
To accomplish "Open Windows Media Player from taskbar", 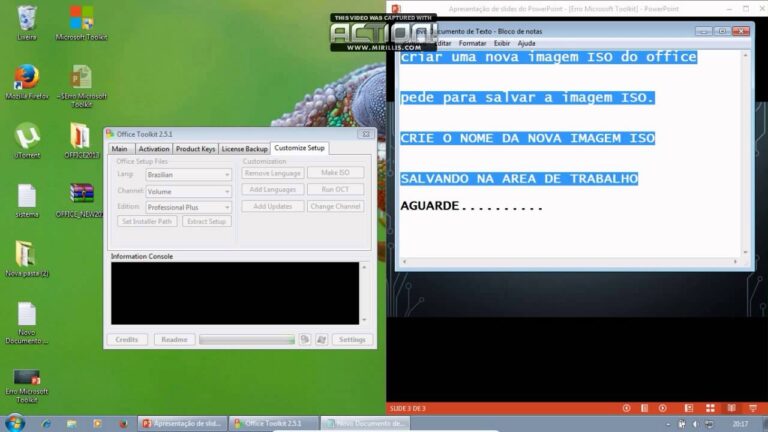I will click(x=97, y=423).
